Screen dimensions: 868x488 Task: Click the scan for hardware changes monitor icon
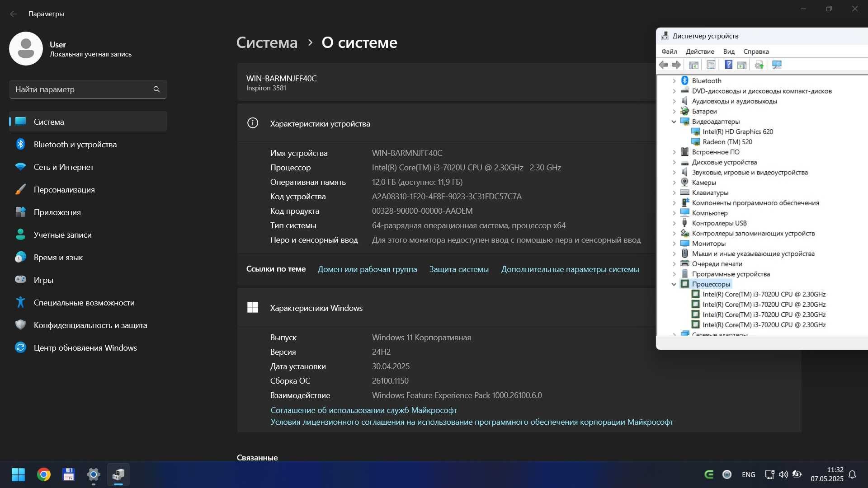pos(777,65)
